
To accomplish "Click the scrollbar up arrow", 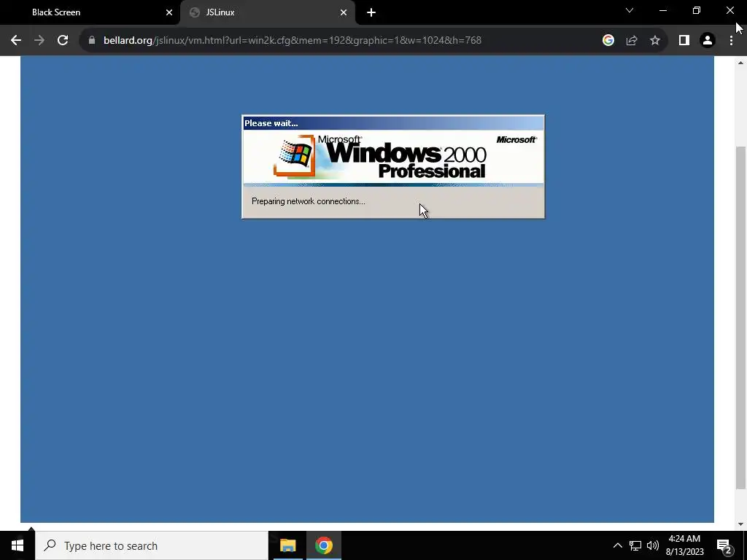I will 740,63.
